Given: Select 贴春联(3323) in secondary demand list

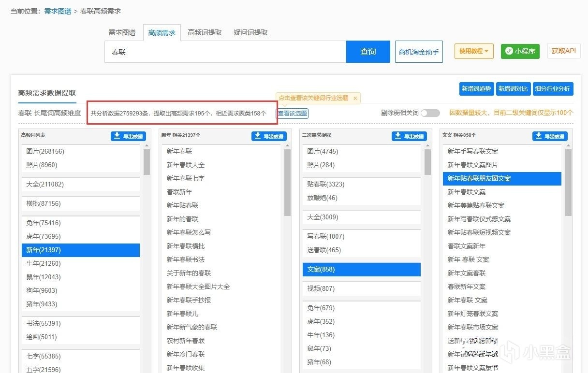Looking at the screenshot, I should [x=362, y=184].
